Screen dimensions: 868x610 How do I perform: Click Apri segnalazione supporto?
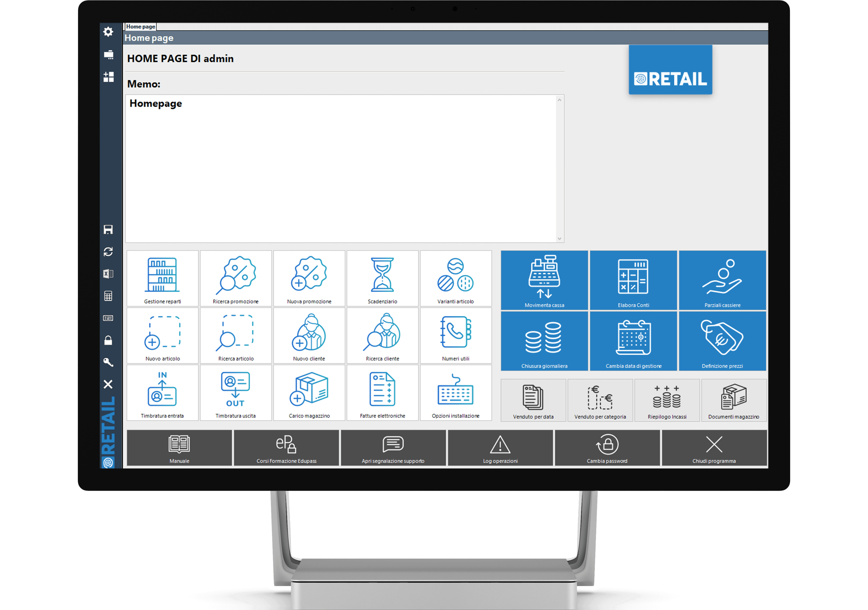[393, 448]
